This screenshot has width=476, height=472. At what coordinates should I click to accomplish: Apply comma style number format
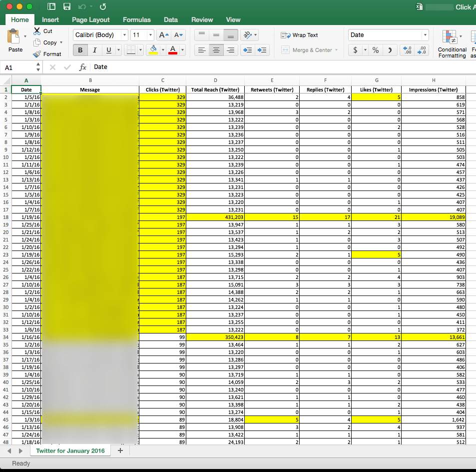pyautogui.click(x=390, y=50)
